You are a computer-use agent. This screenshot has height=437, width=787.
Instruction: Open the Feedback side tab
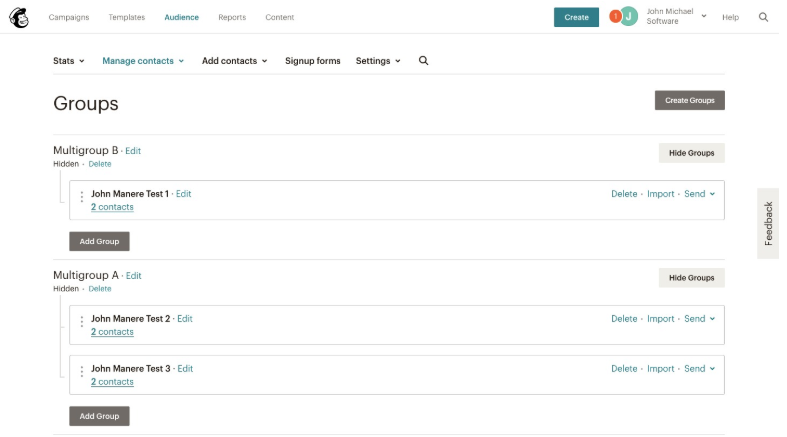(768, 224)
